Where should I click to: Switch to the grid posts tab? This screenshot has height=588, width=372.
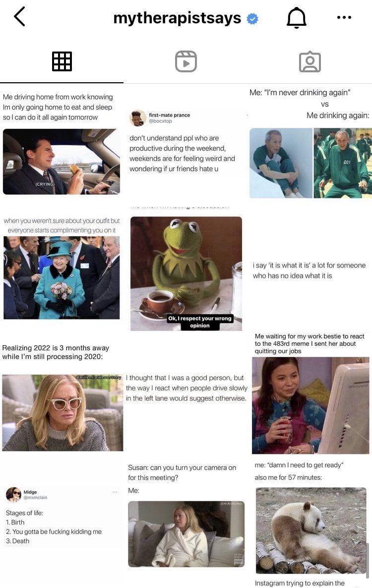[62, 61]
